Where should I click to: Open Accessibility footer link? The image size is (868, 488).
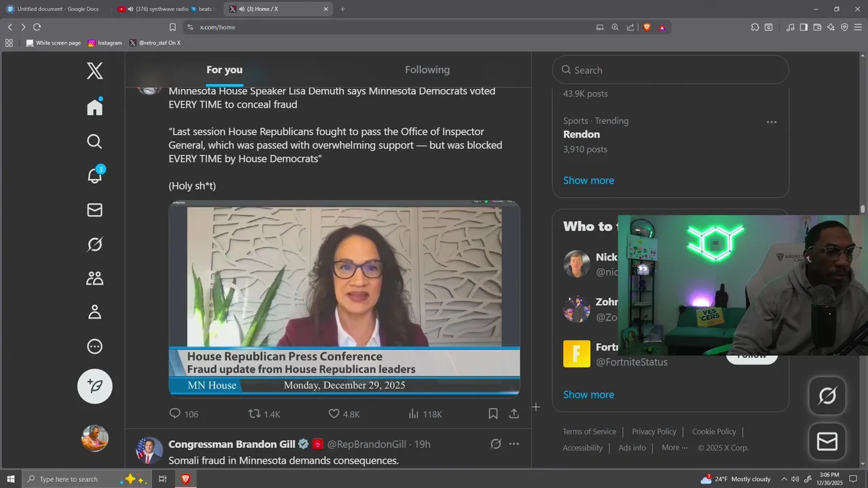[x=583, y=448]
